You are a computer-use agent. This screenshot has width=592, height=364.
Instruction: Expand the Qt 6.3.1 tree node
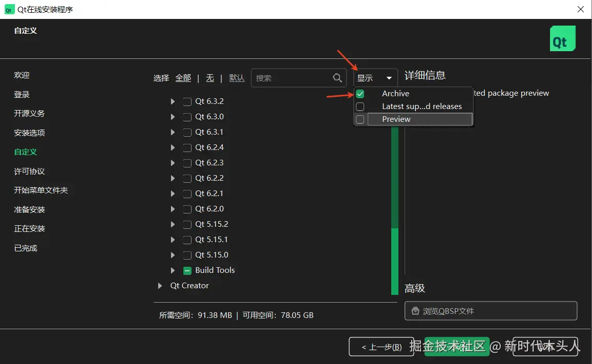point(173,132)
